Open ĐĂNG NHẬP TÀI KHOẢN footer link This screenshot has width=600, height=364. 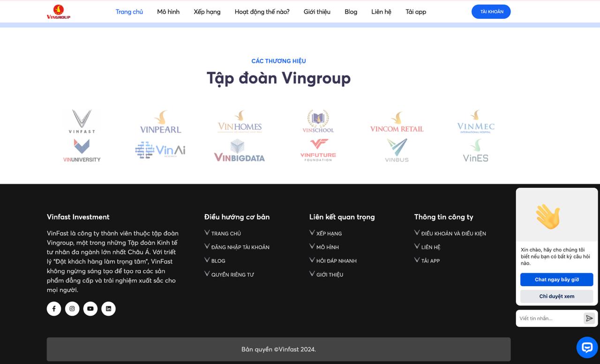(x=240, y=247)
